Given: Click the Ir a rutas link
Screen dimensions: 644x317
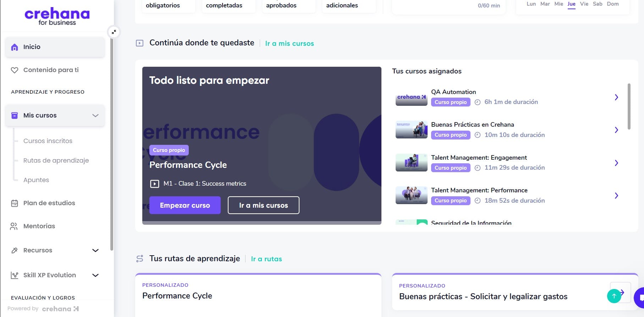Looking at the screenshot, I should pyautogui.click(x=266, y=259).
